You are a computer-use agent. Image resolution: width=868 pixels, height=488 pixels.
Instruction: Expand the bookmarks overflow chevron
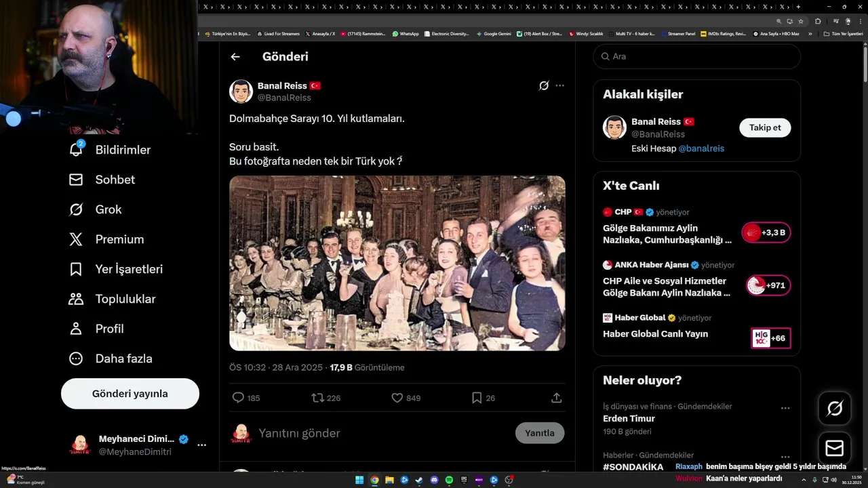[x=810, y=33]
